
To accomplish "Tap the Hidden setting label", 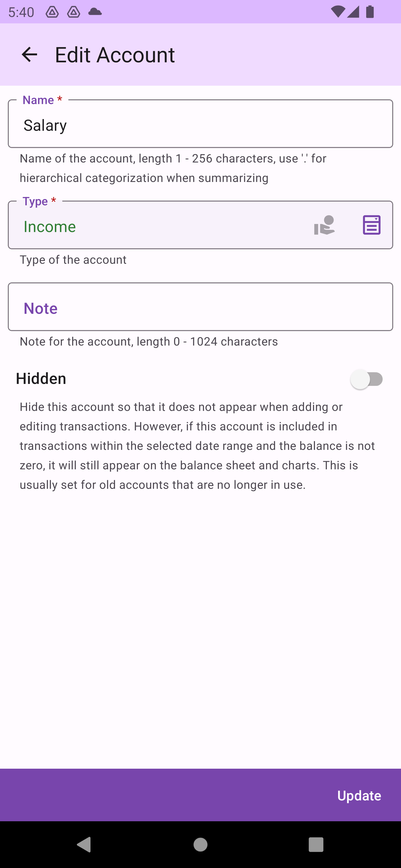I will 41,379.
